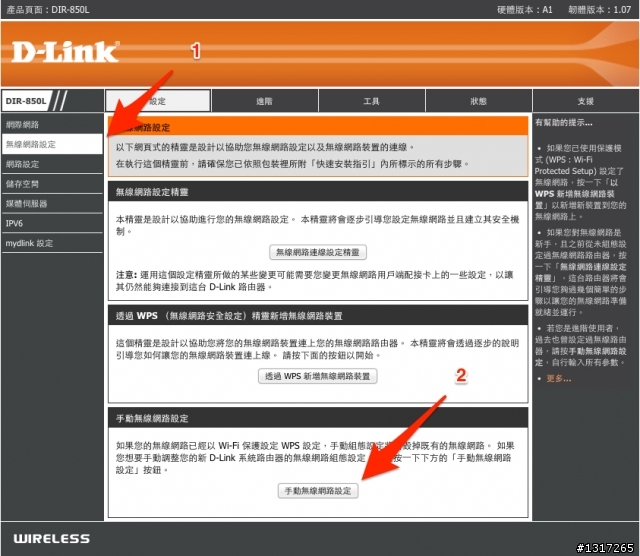This screenshot has height=556, width=640.
Task: Click the 無線網路設定精靈 section header
Action: (x=318, y=192)
